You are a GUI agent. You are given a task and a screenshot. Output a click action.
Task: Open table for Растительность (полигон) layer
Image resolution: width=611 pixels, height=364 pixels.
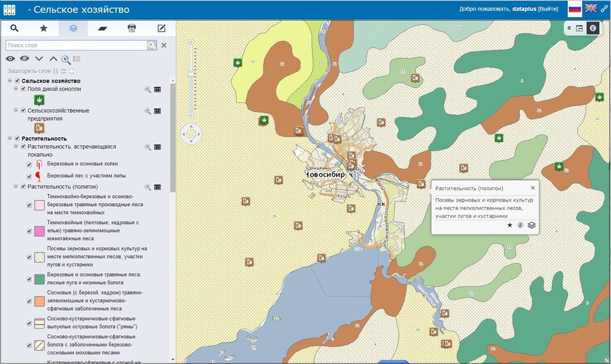[158, 187]
